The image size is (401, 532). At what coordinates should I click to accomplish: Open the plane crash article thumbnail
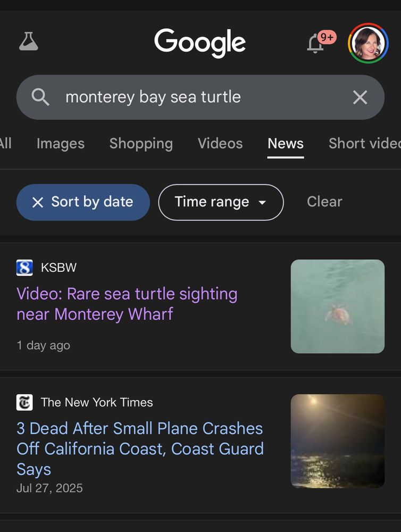pyautogui.click(x=337, y=441)
